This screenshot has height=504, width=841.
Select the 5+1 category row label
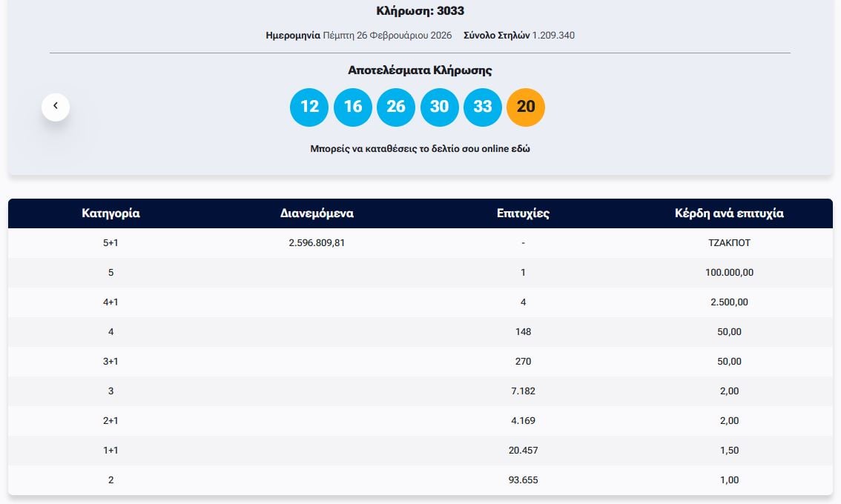pyautogui.click(x=111, y=243)
